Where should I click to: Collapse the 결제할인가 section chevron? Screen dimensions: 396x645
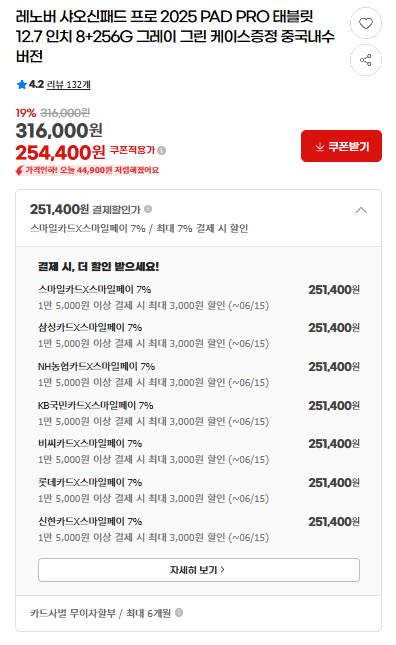[361, 210]
